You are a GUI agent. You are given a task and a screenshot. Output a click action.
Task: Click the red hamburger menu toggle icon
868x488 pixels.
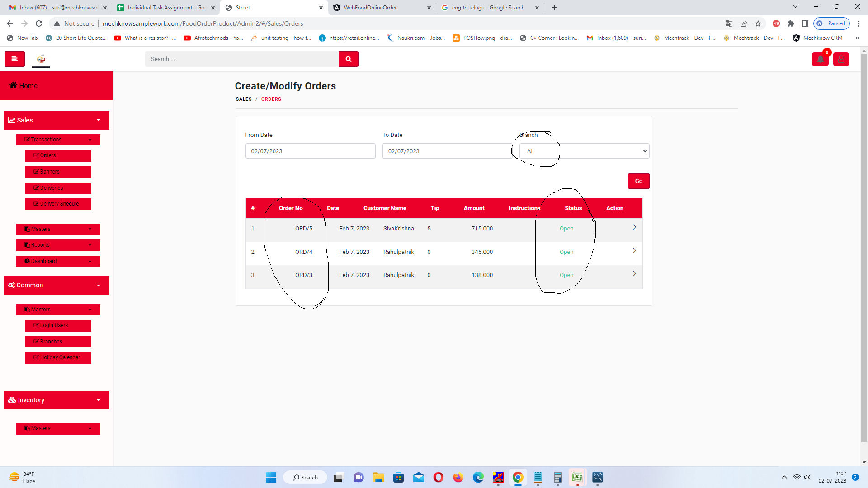[14, 59]
